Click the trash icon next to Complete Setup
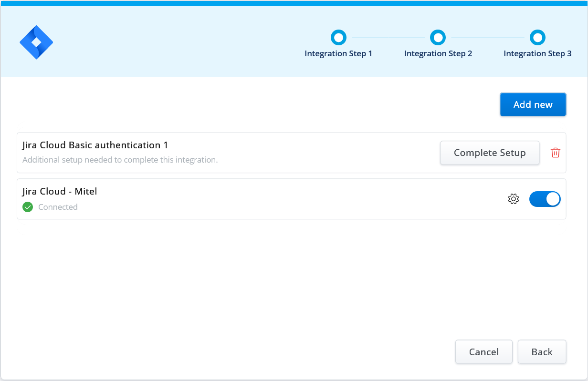 click(x=555, y=153)
